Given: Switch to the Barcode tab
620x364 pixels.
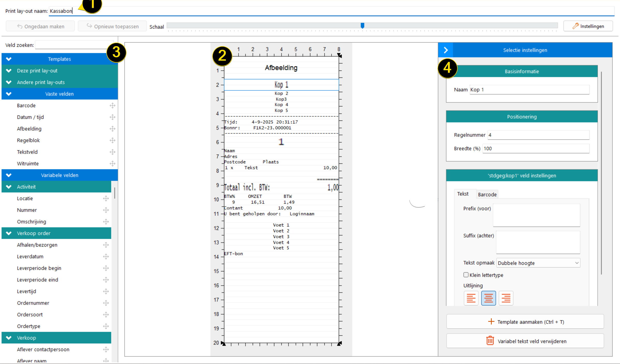Looking at the screenshot, I should [x=487, y=194].
